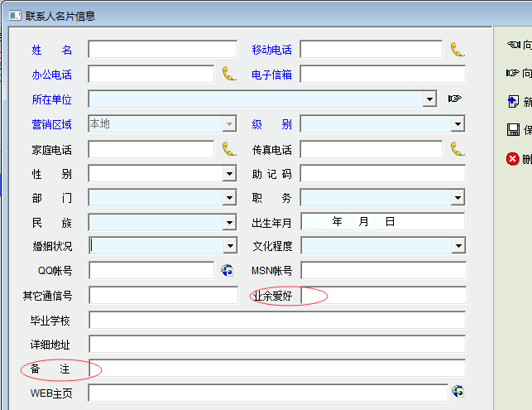The height and width of the screenshot is (410, 532).
Task: Open the 职务 dropdown list
Action: (458, 198)
